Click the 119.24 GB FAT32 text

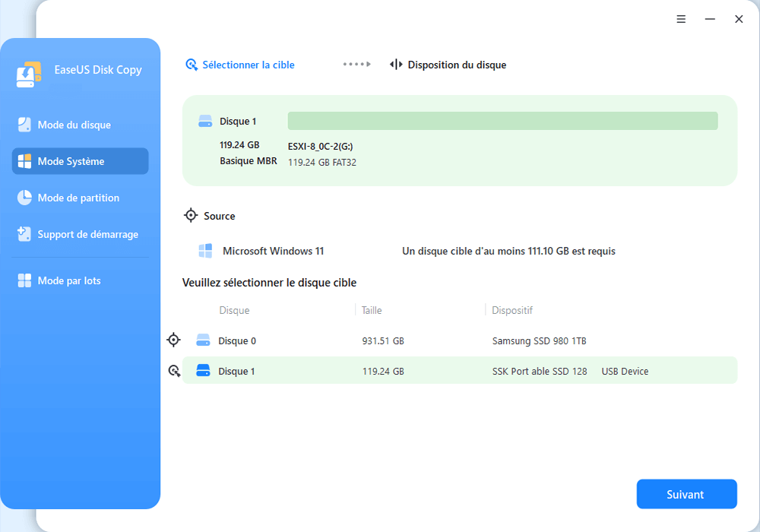coord(322,163)
